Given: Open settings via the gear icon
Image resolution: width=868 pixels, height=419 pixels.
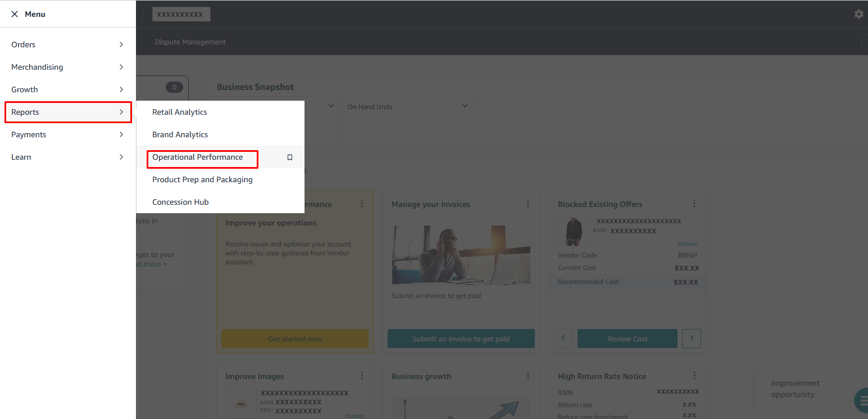Looking at the screenshot, I should pyautogui.click(x=858, y=14).
